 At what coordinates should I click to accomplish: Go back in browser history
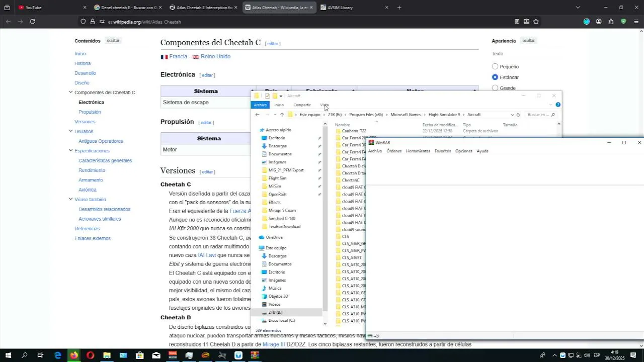click(x=8, y=22)
